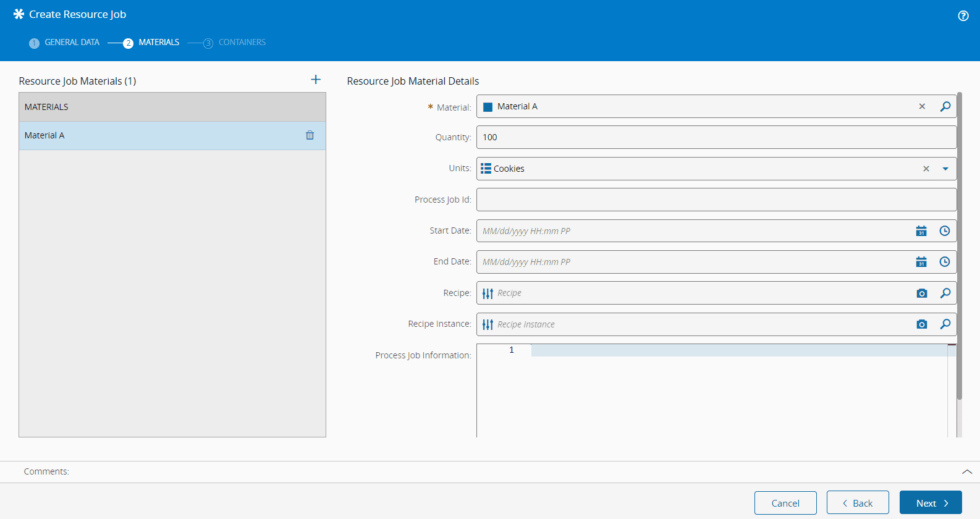
Task: Click the Quantity input field
Action: pyautogui.click(x=716, y=137)
